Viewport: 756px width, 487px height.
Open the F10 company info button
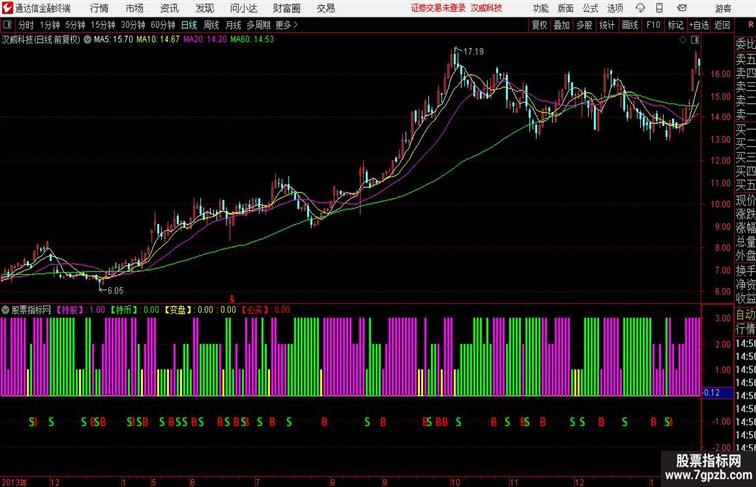pos(653,25)
